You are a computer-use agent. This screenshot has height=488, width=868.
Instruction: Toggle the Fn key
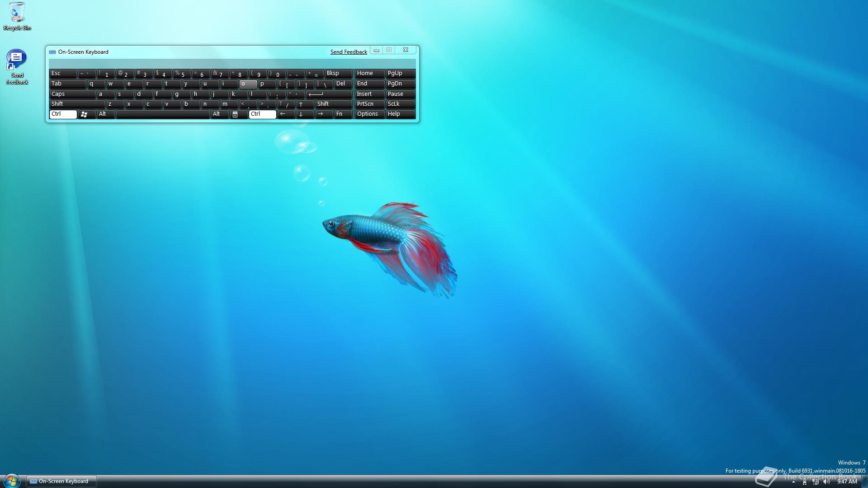coord(343,114)
